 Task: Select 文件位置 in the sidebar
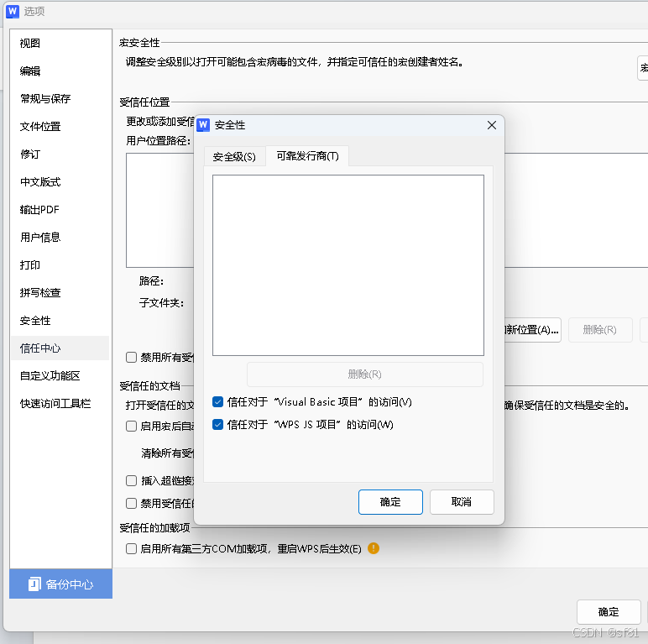click(60, 126)
